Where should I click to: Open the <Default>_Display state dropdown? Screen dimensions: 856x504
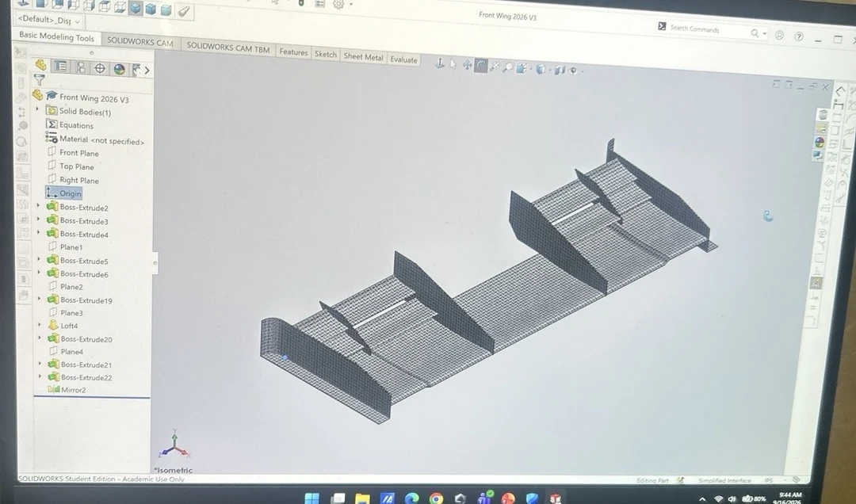[x=49, y=20]
